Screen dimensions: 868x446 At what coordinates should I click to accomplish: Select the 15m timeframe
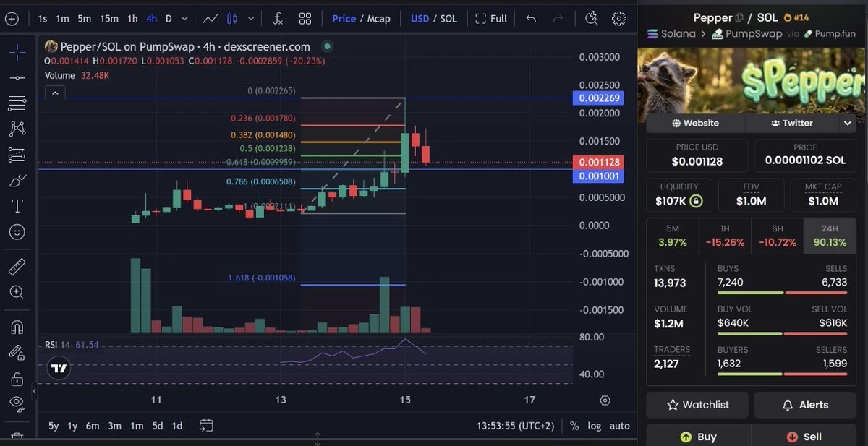[109, 18]
